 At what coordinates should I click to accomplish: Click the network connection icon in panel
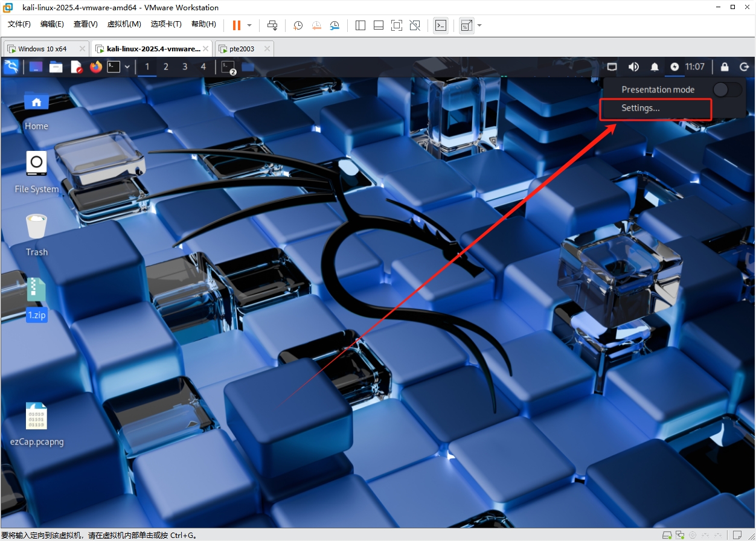[612, 67]
